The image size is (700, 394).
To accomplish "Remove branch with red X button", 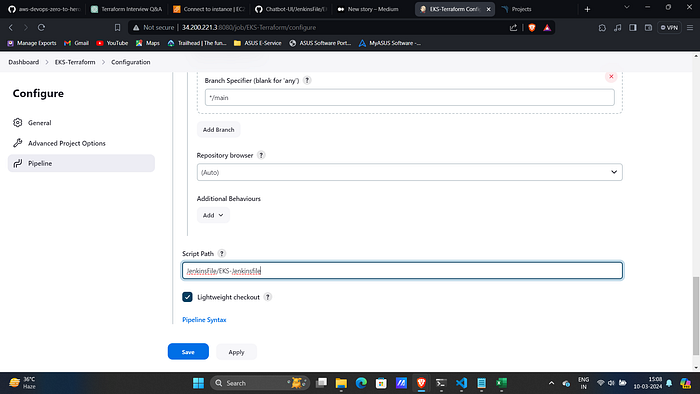I will point(611,76).
